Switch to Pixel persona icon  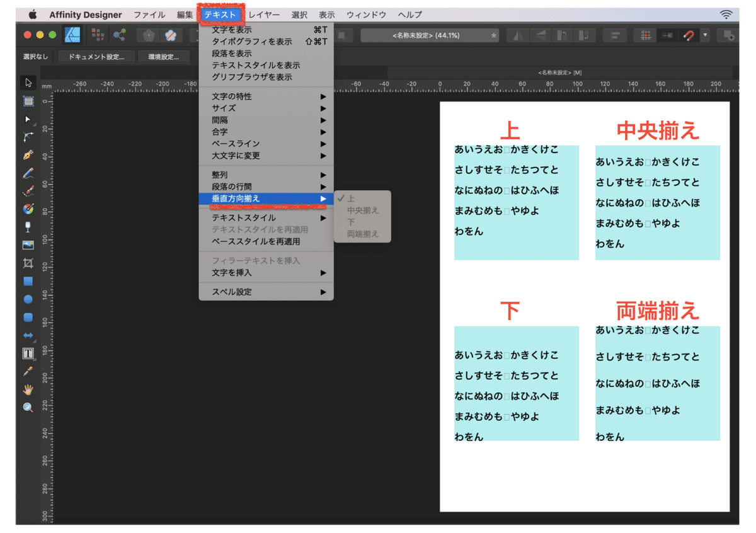[98, 35]
